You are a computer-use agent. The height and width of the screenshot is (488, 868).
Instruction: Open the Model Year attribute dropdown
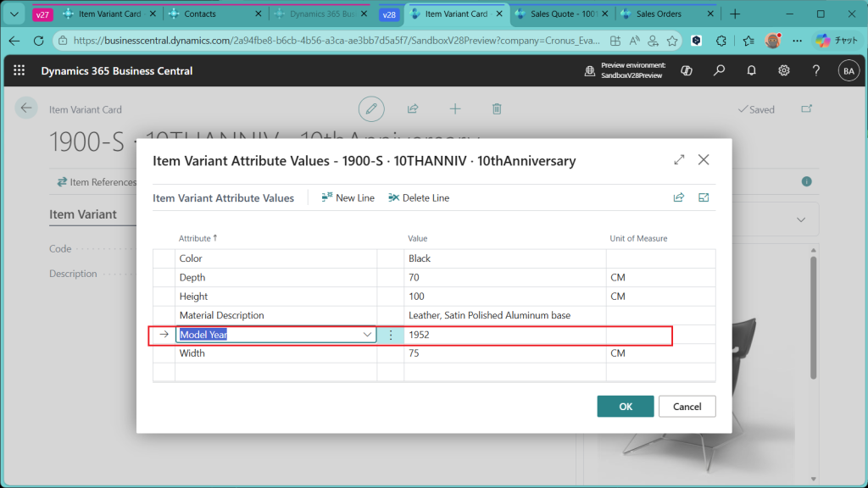tap(368, 335)
